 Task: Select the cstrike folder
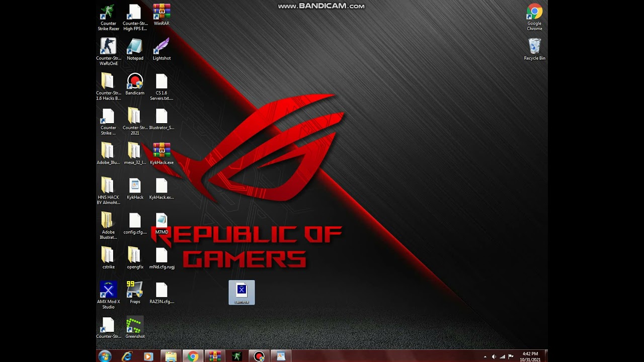tap(108, 257)
